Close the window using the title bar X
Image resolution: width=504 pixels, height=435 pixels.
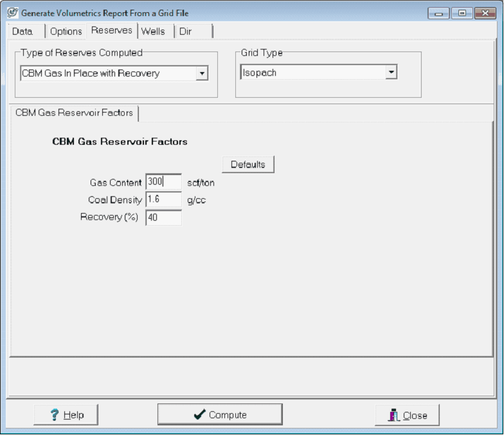pyautogui.click(x=484, y=13)
